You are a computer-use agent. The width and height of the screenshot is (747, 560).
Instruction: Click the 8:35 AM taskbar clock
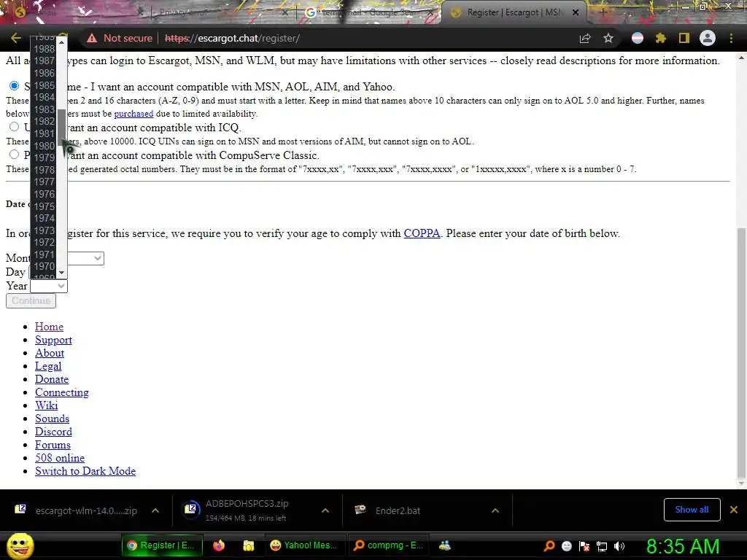click(683, 546)
